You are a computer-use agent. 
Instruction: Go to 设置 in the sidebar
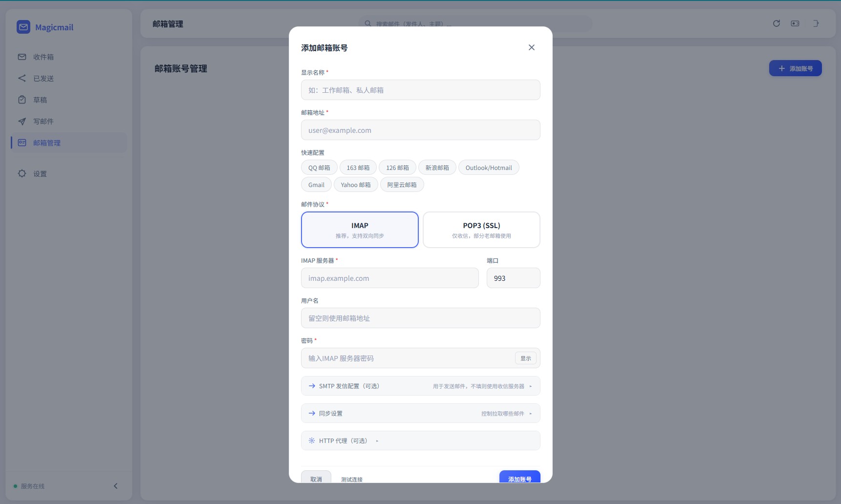68,173
